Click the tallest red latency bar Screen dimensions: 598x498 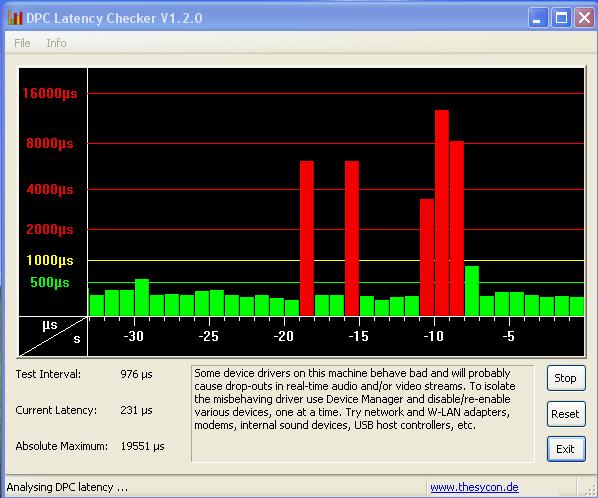click(442, 213)
